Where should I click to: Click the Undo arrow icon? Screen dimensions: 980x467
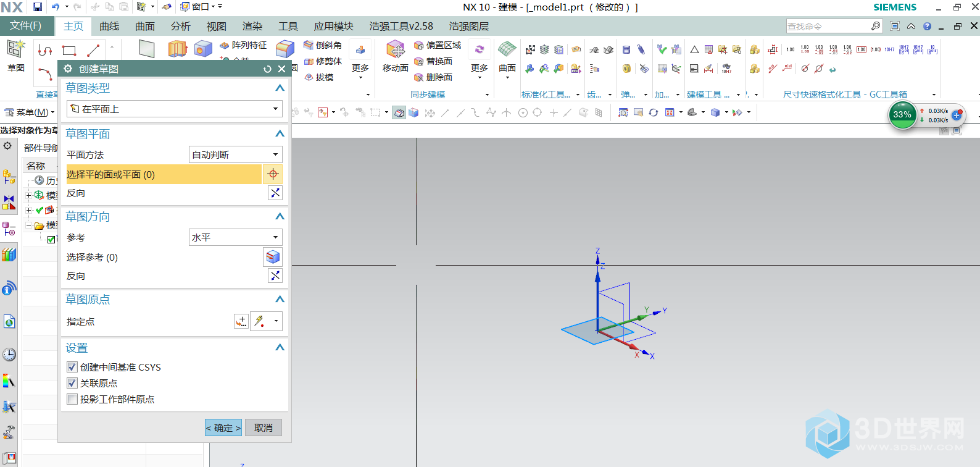(x=56, y=7)
